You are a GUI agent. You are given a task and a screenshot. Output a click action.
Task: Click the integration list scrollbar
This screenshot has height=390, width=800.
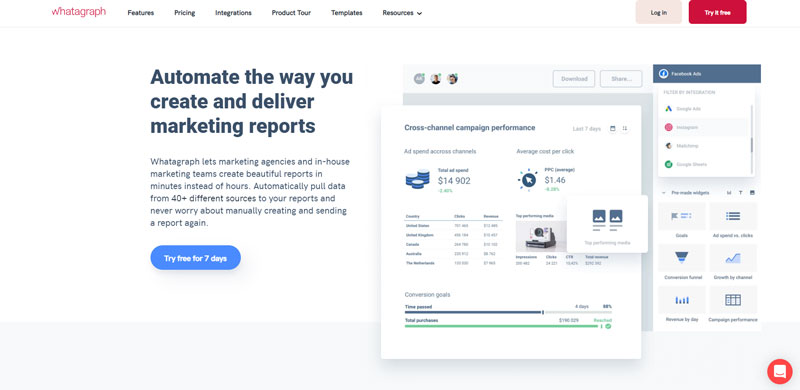point(752,144)
